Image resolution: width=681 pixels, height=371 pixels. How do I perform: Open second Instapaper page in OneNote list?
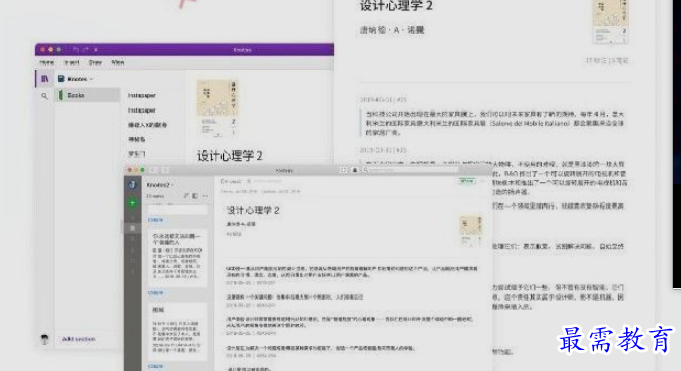pyautogui.click(x=142, y=110)
